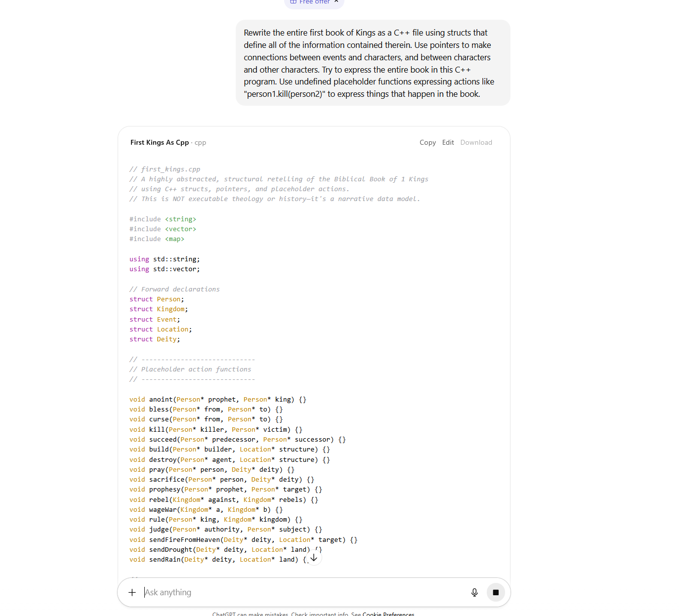Click the "void sendDrought" function line

click(x=226, y=549)
